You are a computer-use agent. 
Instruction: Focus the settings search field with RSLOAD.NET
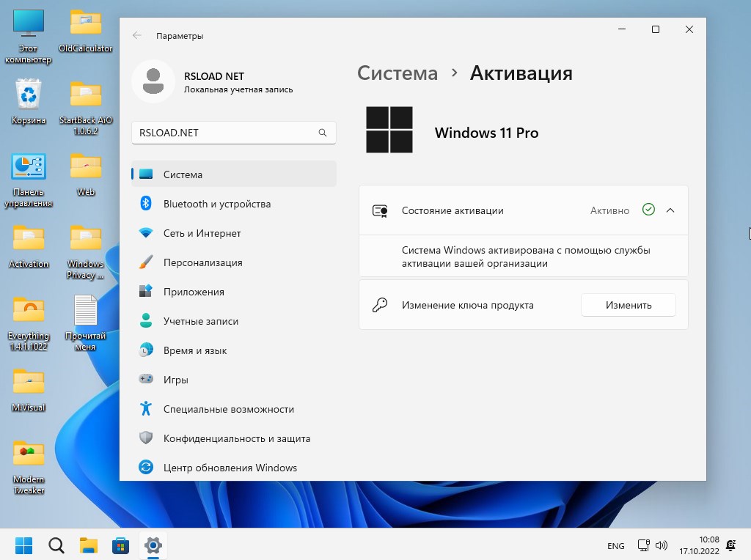pos(234,133)
